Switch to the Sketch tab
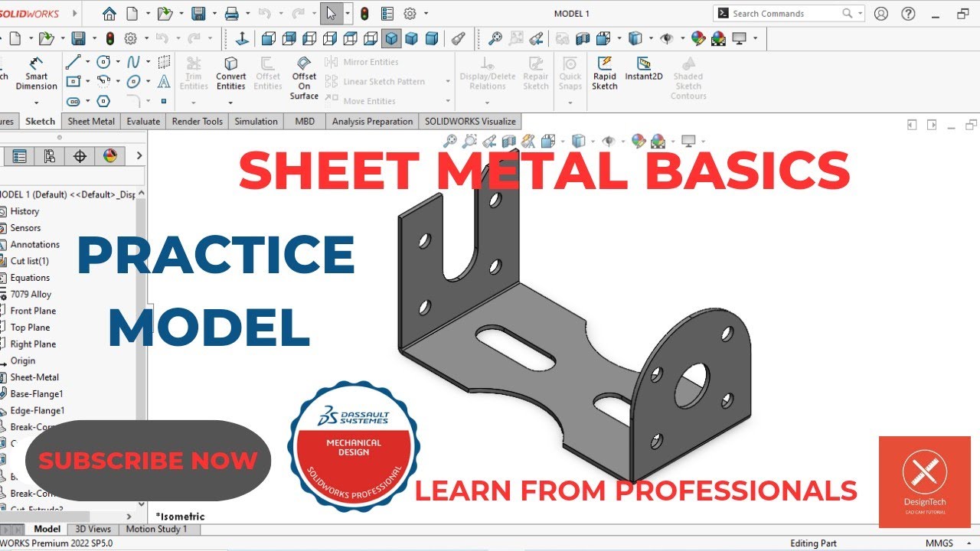The height and width of the screenshot is (551, 980). click(x=40, y=121)
